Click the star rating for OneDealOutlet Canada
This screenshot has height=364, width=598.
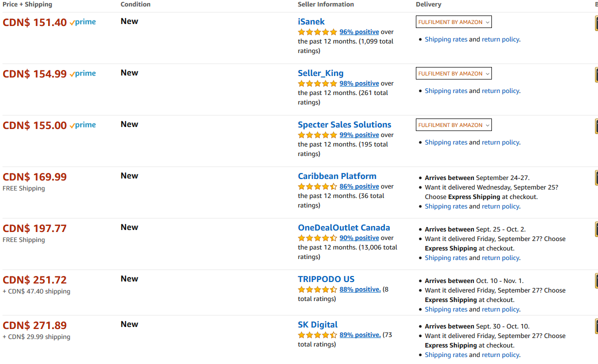tap(317, 238)
